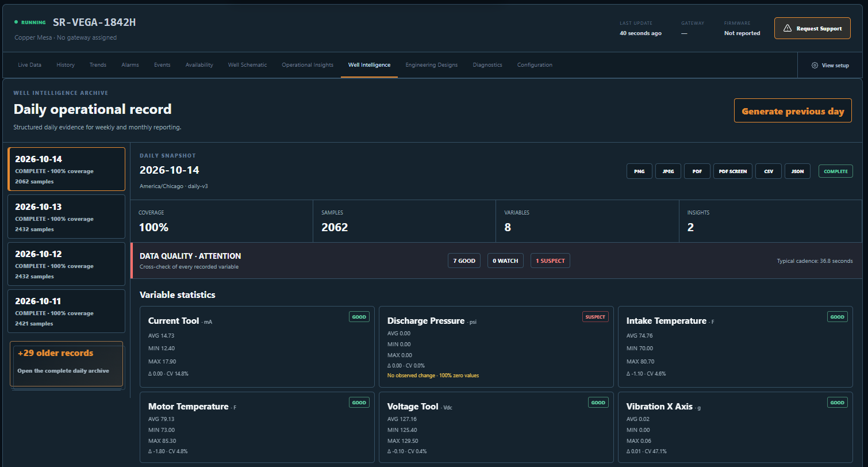
Task: Open the Discharge Pressure statistics card
Action: pos(496,347)
